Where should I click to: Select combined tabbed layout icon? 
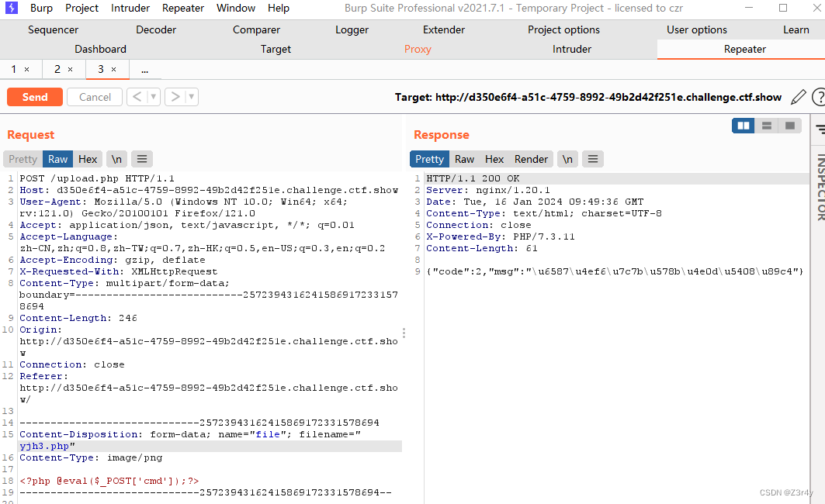click(x=790, y=126)
